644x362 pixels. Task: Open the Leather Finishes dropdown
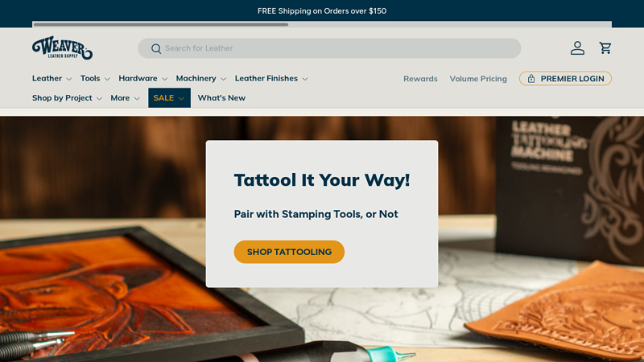click(x=271, y=78)
